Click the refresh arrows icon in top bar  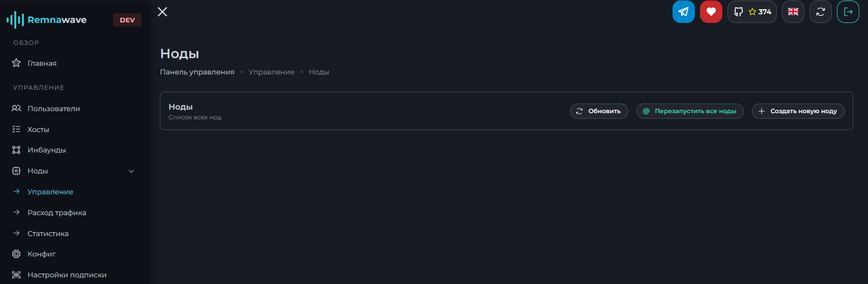(820, 12)
